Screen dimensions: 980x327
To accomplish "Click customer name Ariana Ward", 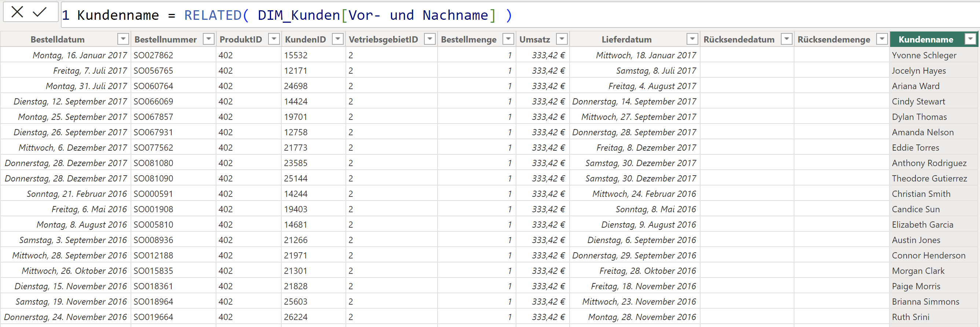I will (915, 86).
